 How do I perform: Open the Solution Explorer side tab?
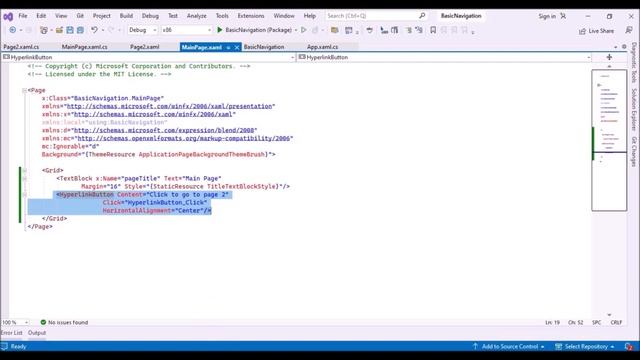(x=634, y=109)
